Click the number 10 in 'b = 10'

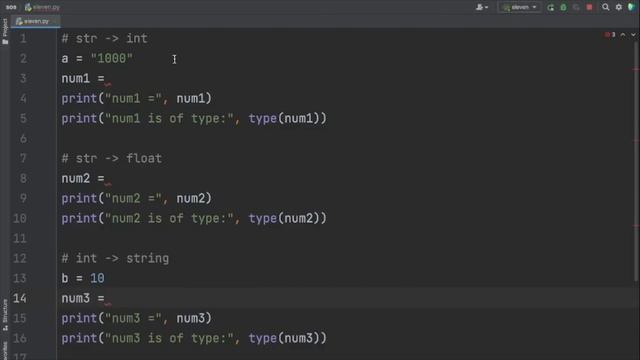pyautogui.click(x=97, y=279)
